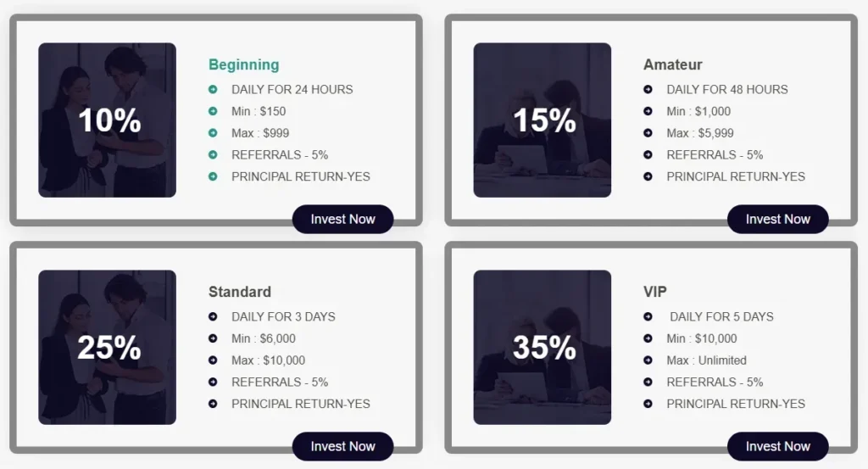868x469 pixels.
Task: Click the bullet icon next to DAILY FOR 24 HOURS
Action: point(213,89)
